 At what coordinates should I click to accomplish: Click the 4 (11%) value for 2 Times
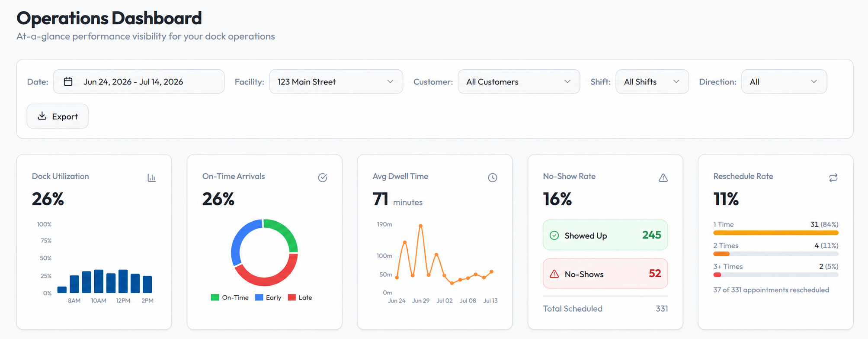826,245
